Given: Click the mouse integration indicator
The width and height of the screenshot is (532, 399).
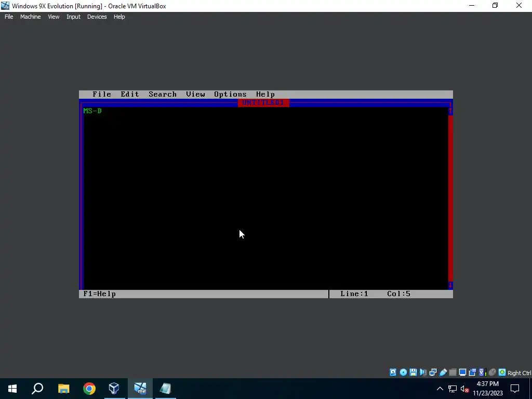Looking at the screenshot, I should coord(493,373).
